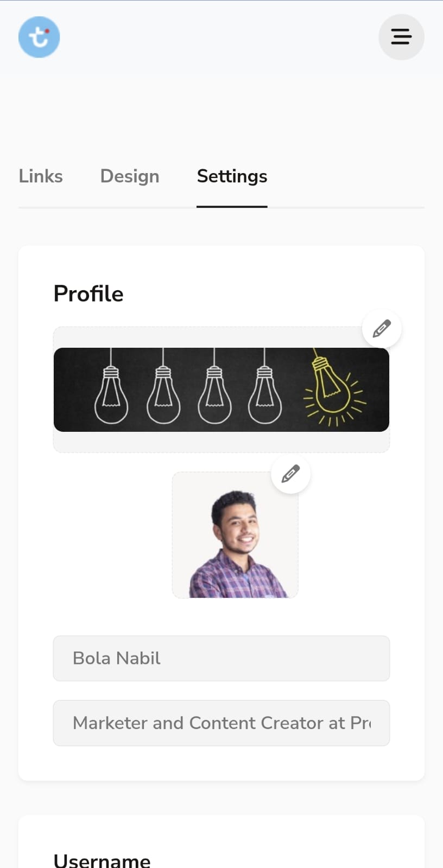This screenshot has height=868, width=443.
Task: Focus the Bola Nabil name field
Action: (x=221, y=658)
